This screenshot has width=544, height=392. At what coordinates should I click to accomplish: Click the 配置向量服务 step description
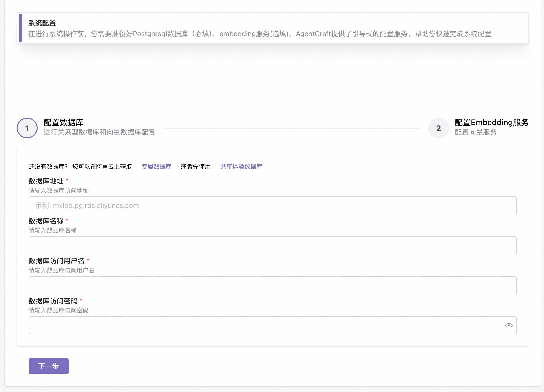pos(475,132)
